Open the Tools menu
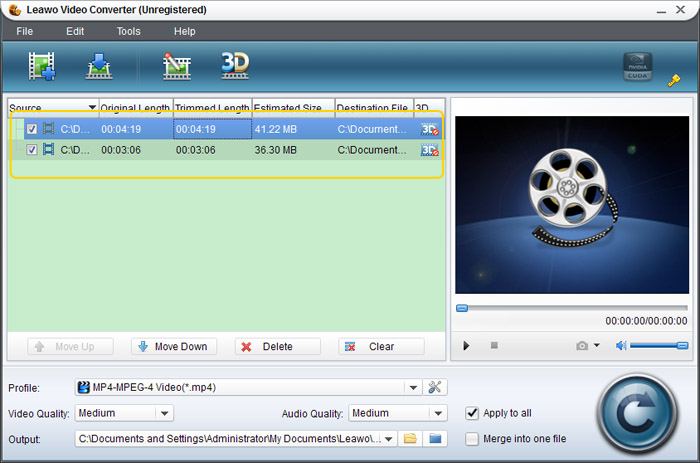This screenshot has width=700, height=463. click(129, 31)
